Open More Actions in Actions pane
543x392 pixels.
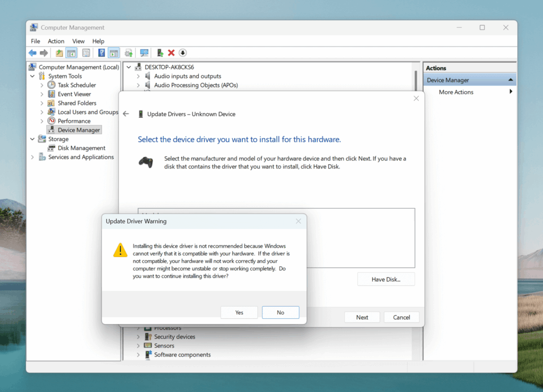456,92
